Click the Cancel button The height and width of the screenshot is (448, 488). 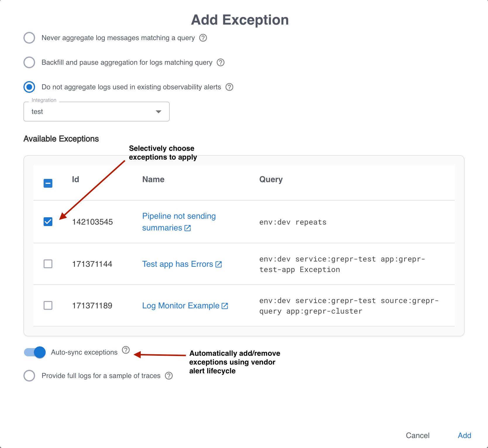[417, 435]
